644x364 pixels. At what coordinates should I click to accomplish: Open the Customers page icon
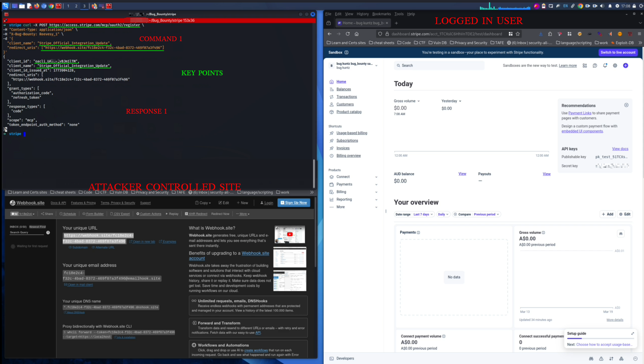(331, 104)
